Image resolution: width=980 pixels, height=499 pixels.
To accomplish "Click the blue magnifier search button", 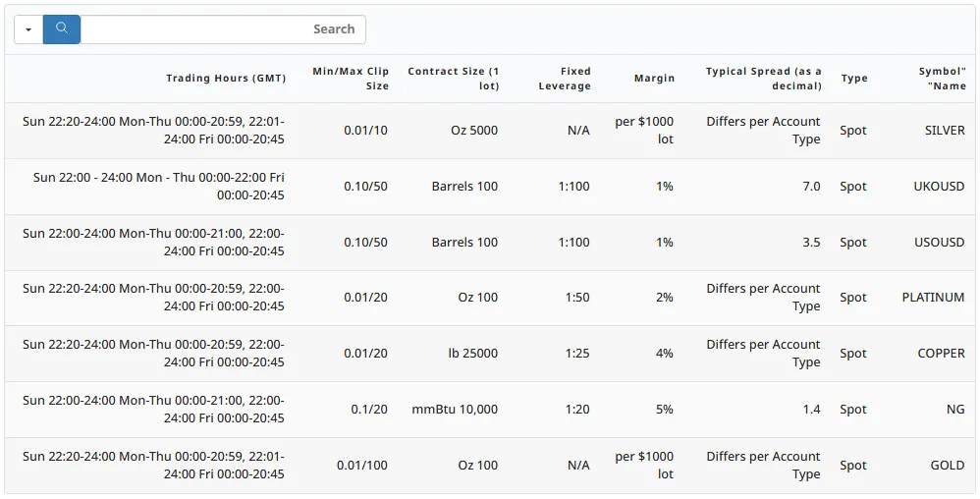I will coord(62,29).
